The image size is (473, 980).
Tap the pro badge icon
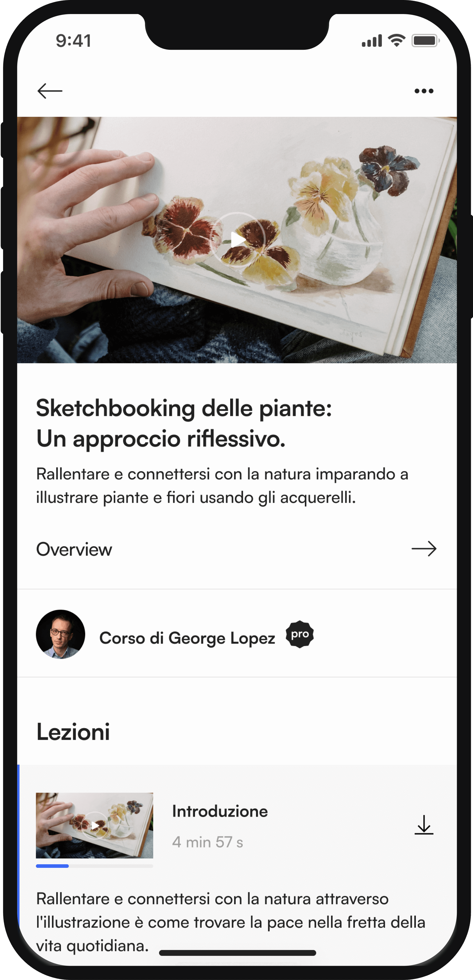coord(300,634)
